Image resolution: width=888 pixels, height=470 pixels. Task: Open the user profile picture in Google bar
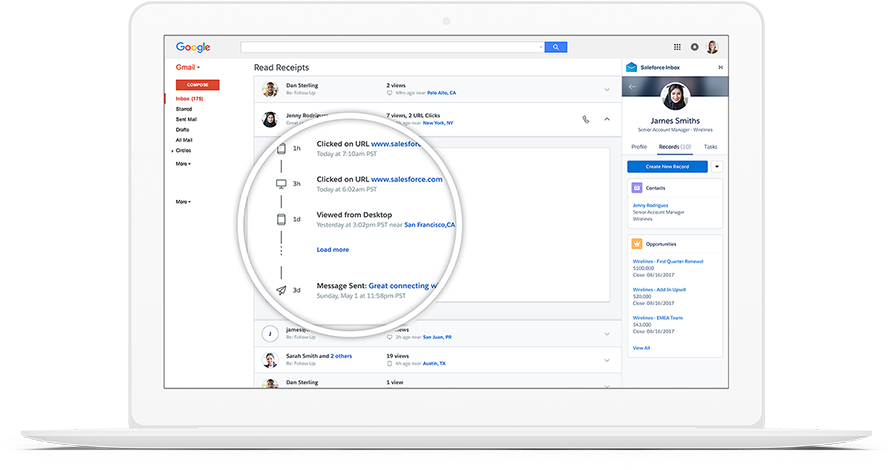712,47
